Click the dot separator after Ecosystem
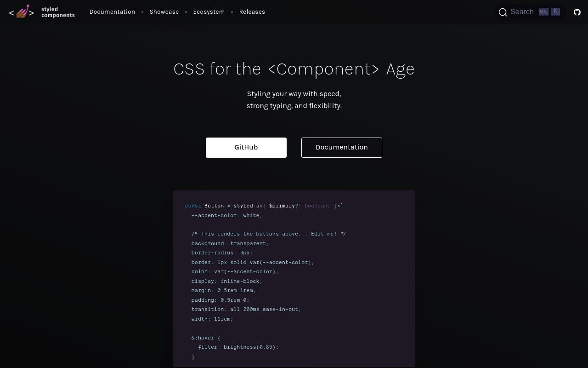This screenshot has height=368, width=588. click(232, 12)
